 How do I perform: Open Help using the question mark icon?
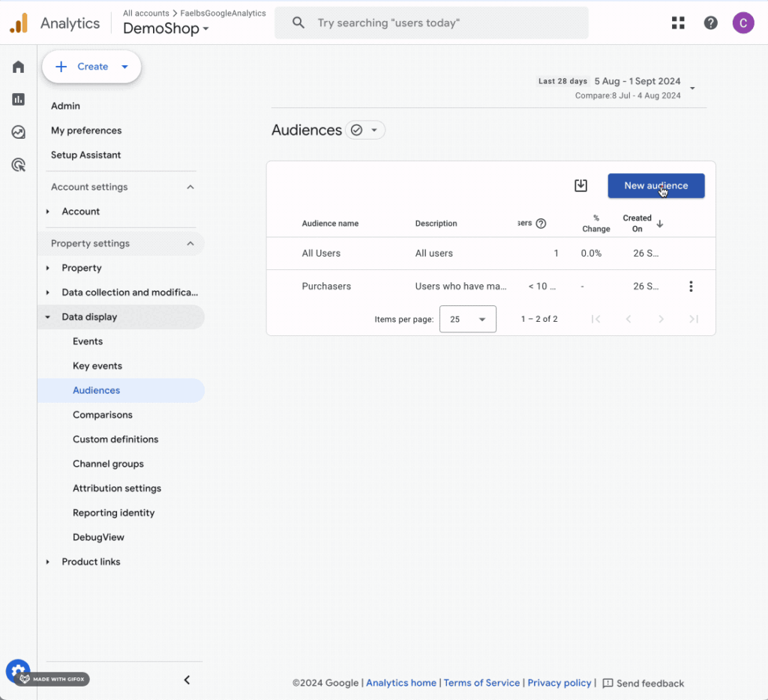[710, 23]
